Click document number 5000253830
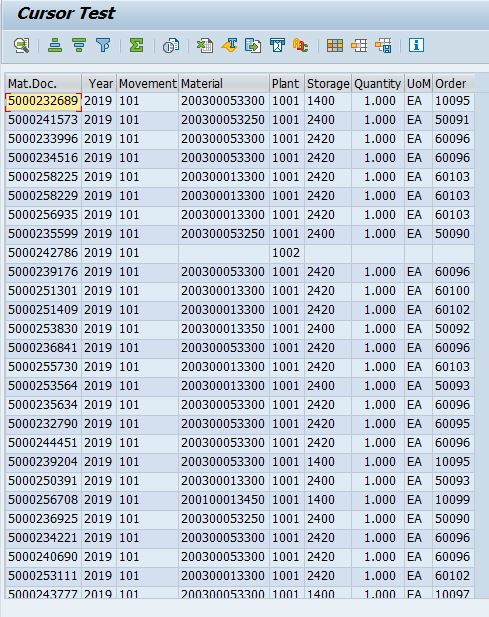Viewport: 489px width, 617px height. click(43, 329)
